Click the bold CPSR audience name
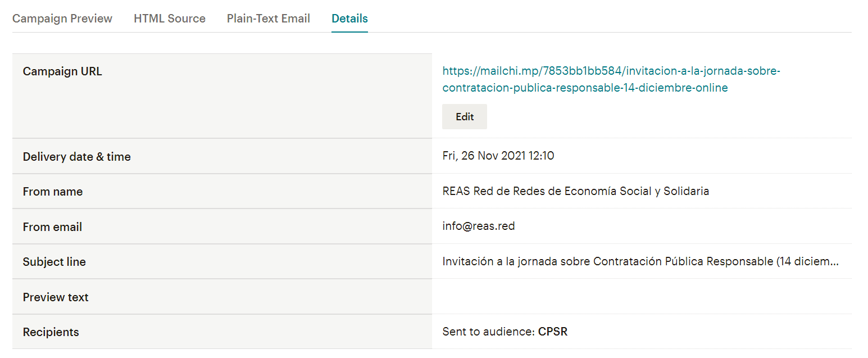 click(553, 332)
